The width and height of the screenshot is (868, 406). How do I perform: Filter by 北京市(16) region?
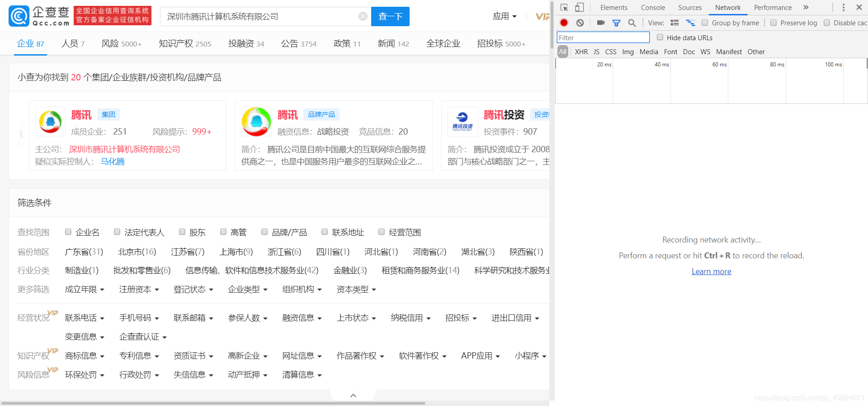(137, 252)
